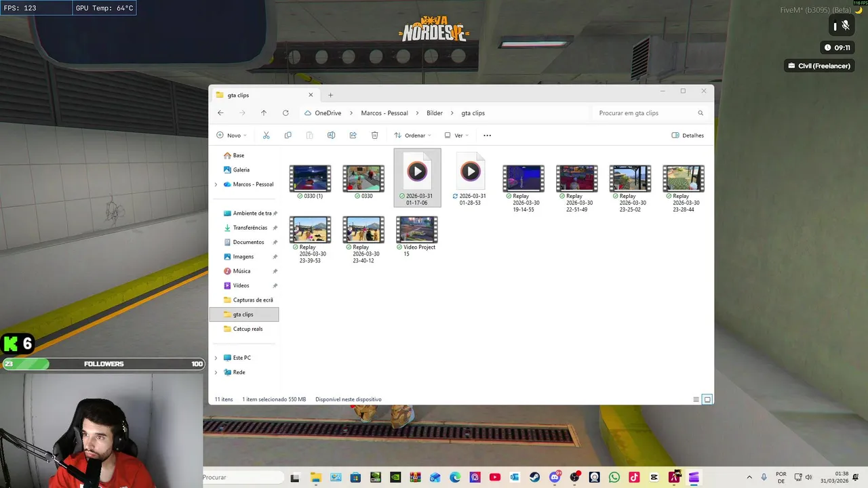Open OBS Studio from the taskbar
Viewport: 868px width, 488px height.
point(575,477)
